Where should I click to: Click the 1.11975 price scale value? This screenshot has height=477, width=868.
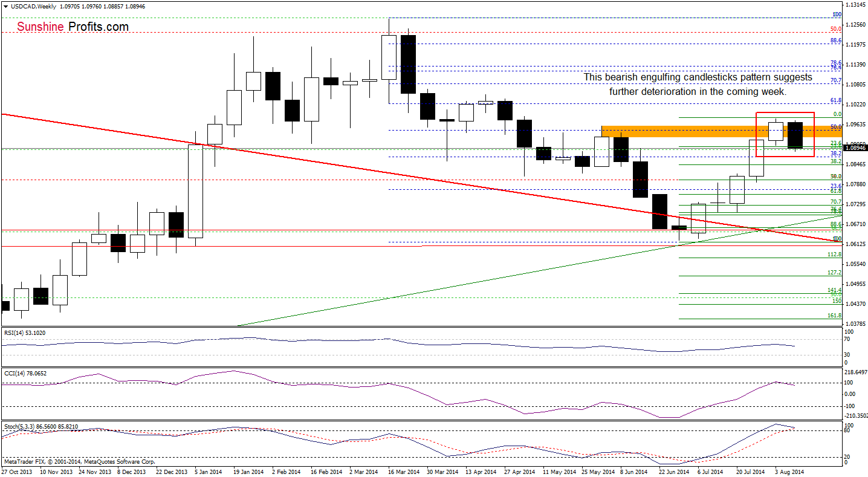coord(856,44)
